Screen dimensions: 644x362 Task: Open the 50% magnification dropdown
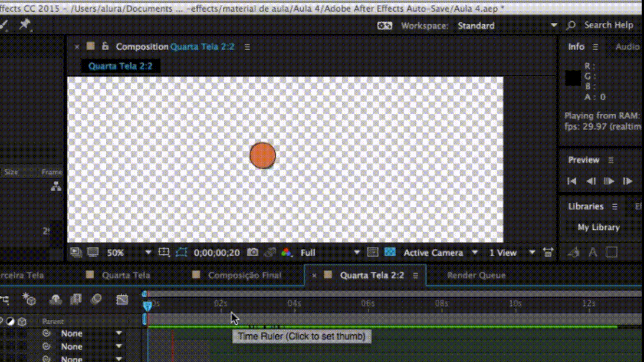click(129, 252)
